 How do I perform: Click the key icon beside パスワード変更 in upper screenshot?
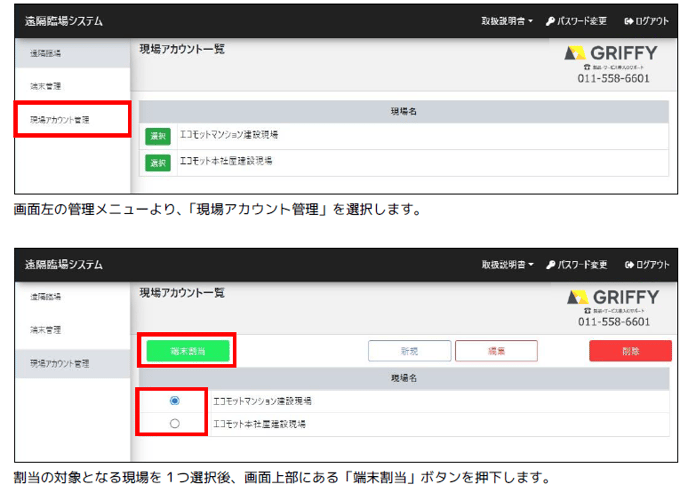[551, 21]
